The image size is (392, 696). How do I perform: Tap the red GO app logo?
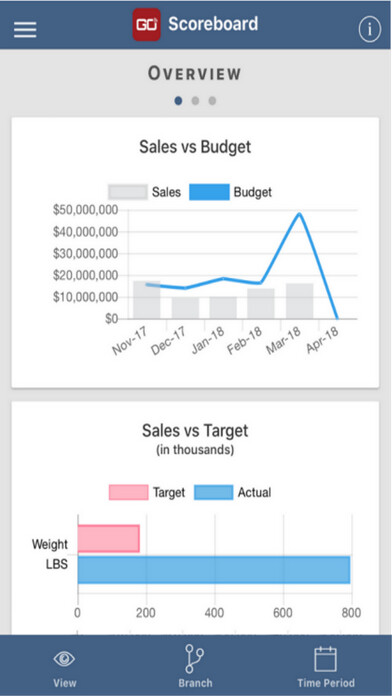coord(147,25)
